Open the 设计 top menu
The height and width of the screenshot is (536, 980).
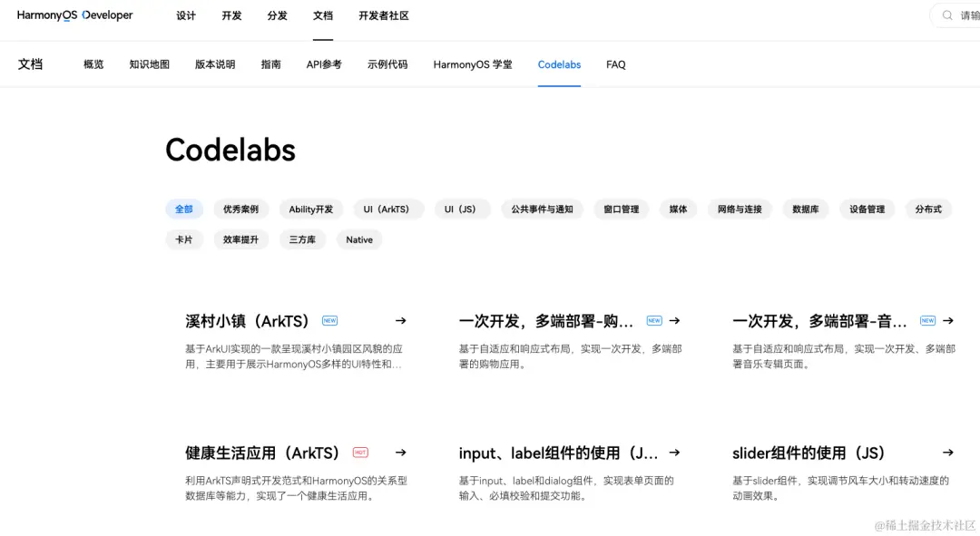tap(186, 15)
